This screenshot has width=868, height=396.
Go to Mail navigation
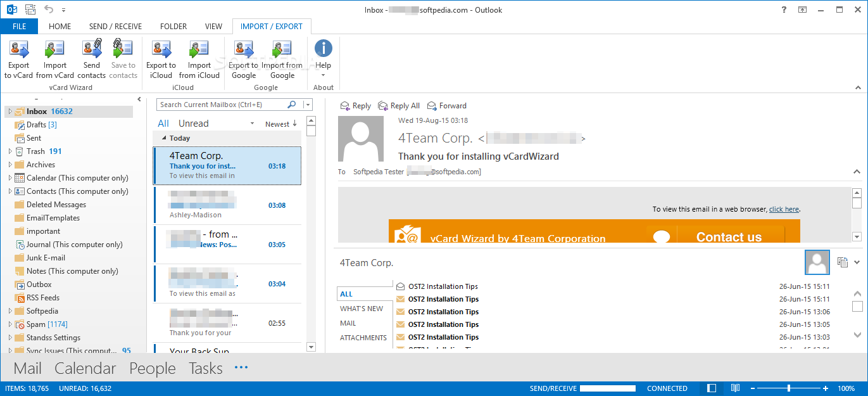[x=28, y=369]
